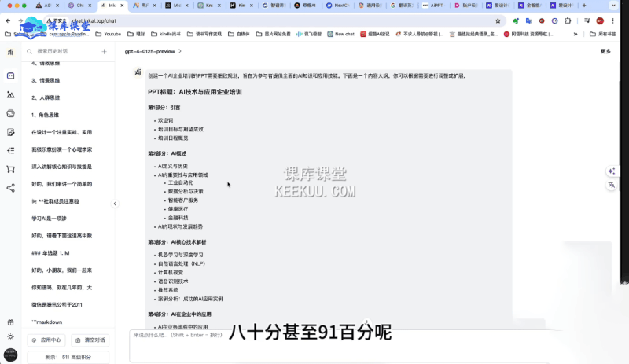
Task: Start a new conversation with plus icon
Action: (x=104, y=51)
